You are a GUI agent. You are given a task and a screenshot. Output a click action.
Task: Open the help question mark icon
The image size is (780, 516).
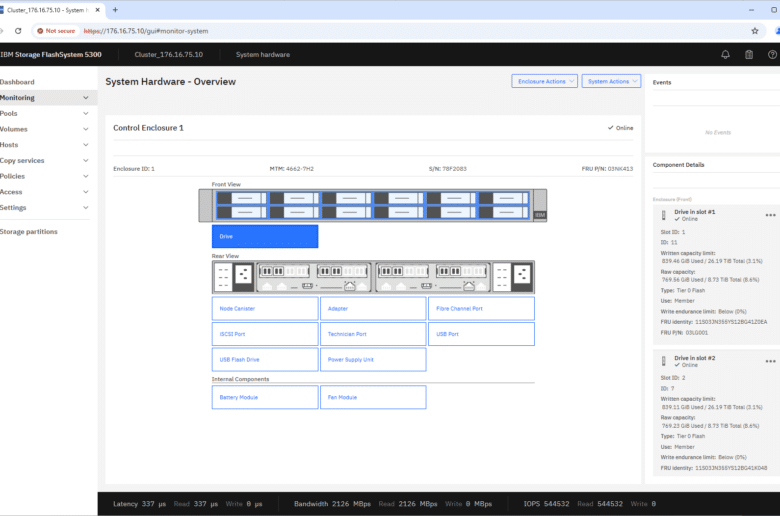pos(773,55)
